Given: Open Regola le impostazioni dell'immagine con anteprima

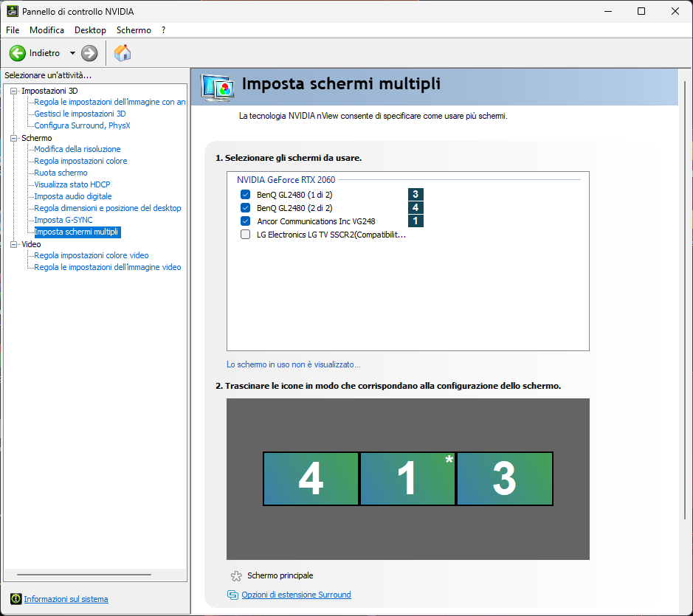Looking at the screenshot, I should tap(110, 102).
